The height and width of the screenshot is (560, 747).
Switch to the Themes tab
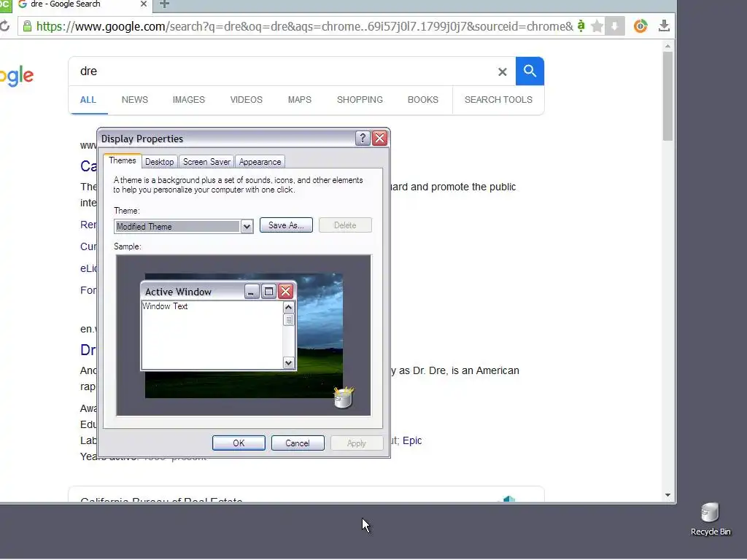pos(123,161)
